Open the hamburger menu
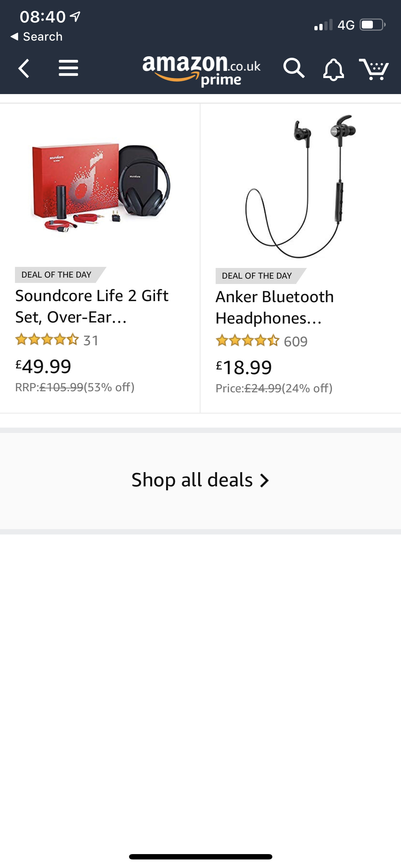401x868 pixels. pyautogui.click(x=68, y=68)
